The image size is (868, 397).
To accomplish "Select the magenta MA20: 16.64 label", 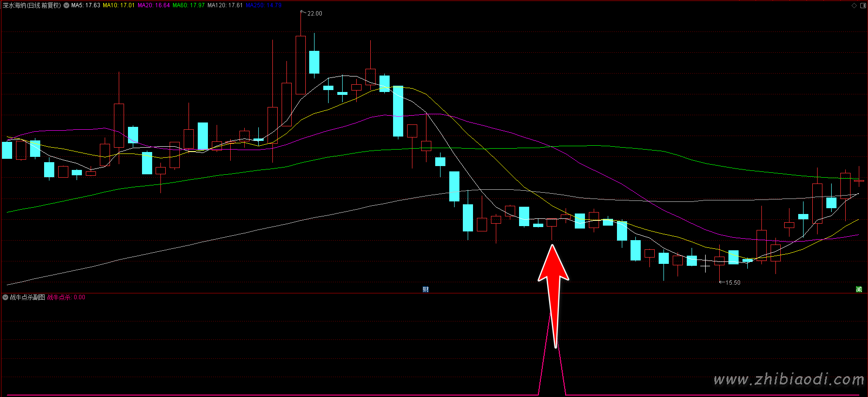I will coord(154,5).
